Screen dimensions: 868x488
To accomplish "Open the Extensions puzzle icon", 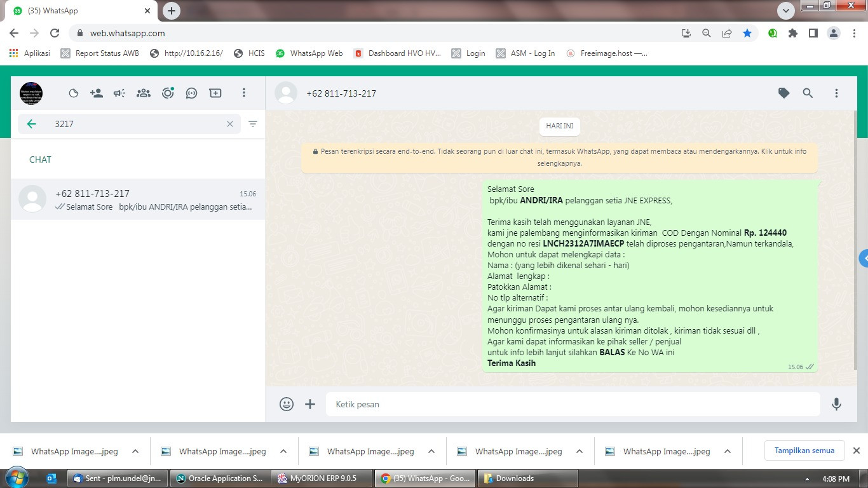I will [x=793, y=33].
